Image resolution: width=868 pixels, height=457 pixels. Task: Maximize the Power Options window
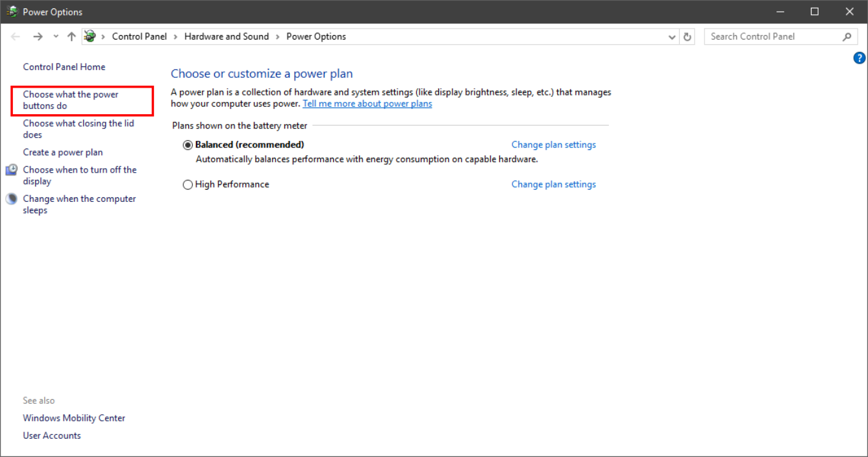click(815, 12)
